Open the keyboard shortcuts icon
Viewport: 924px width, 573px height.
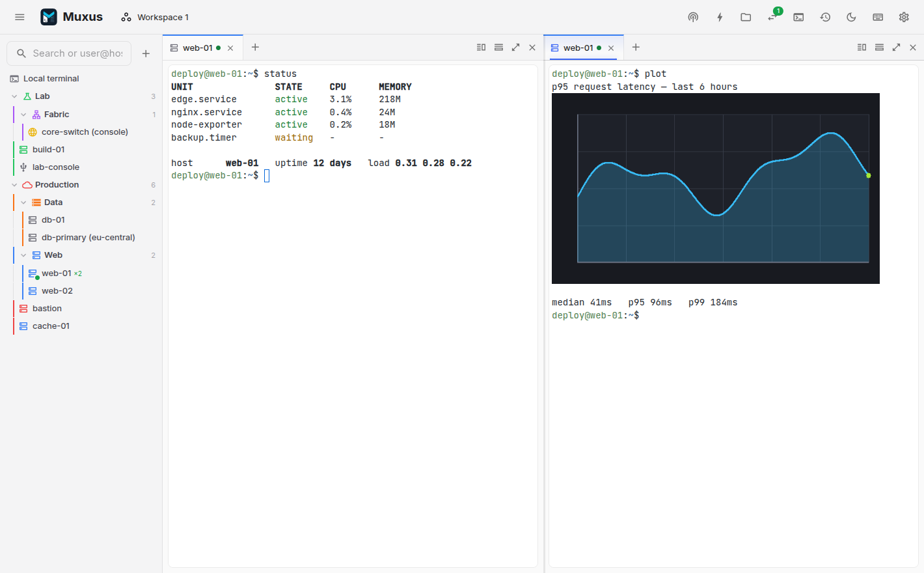(x=878, y=17)
